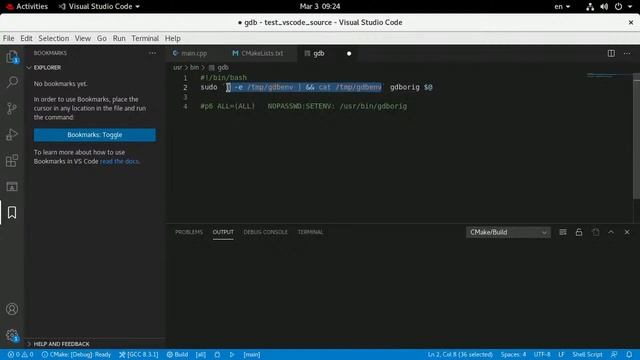This screenshot has height=360, width=640.
Task: Click the Bookmarks: Toggle button
Action: point(95,135)
